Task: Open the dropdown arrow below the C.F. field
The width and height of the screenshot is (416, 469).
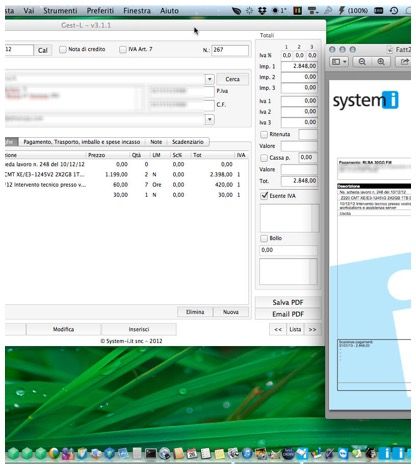Action: coord(209,119)
